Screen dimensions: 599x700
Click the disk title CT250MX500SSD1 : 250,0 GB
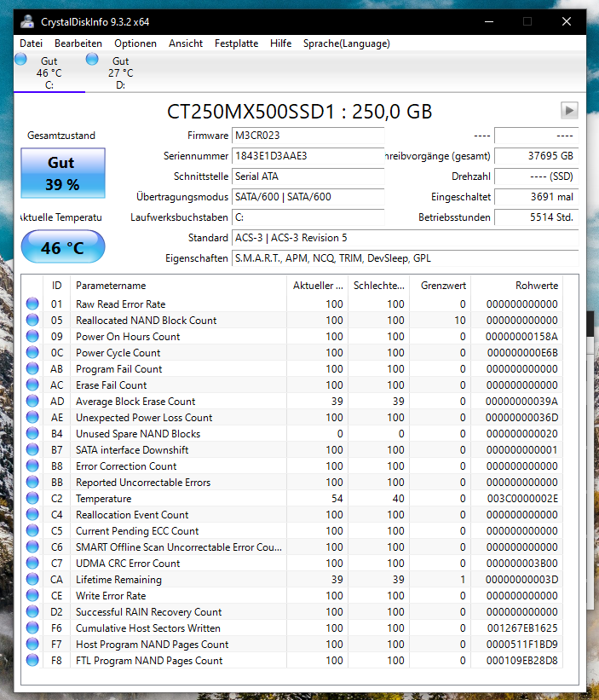(x=299, y=111)
